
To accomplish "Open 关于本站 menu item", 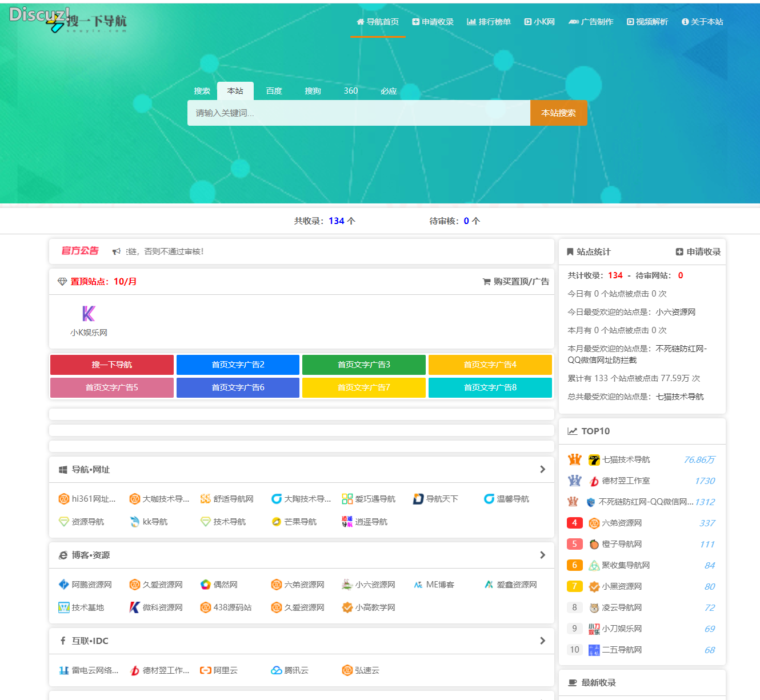I will coord(702,22).
